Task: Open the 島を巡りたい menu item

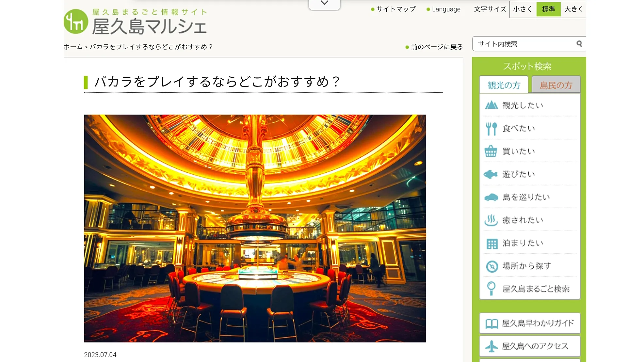Action: click(x=530, y=197)
